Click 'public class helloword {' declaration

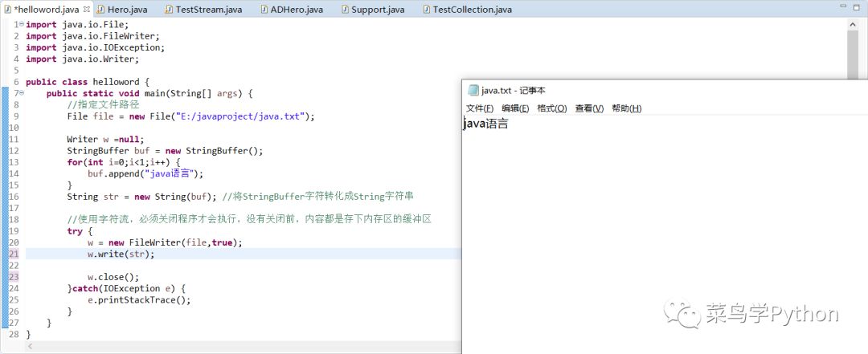click(88, 82)
